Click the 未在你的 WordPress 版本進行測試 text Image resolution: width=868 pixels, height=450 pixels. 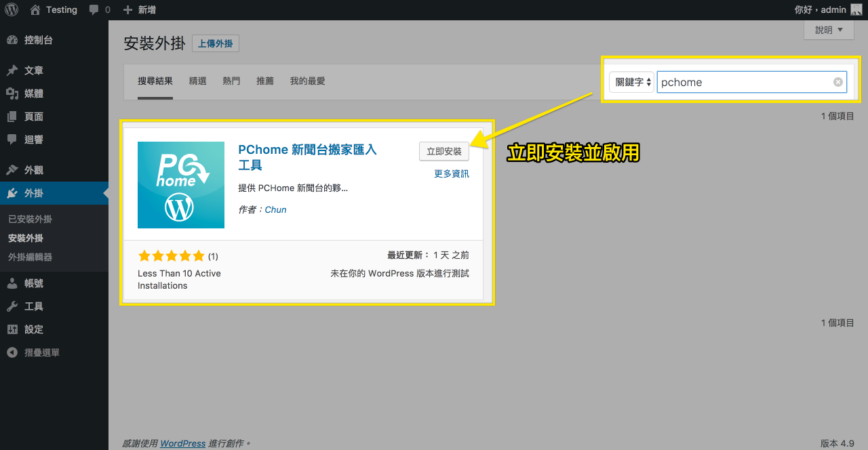pyautogui.click(x=399, y=274)
